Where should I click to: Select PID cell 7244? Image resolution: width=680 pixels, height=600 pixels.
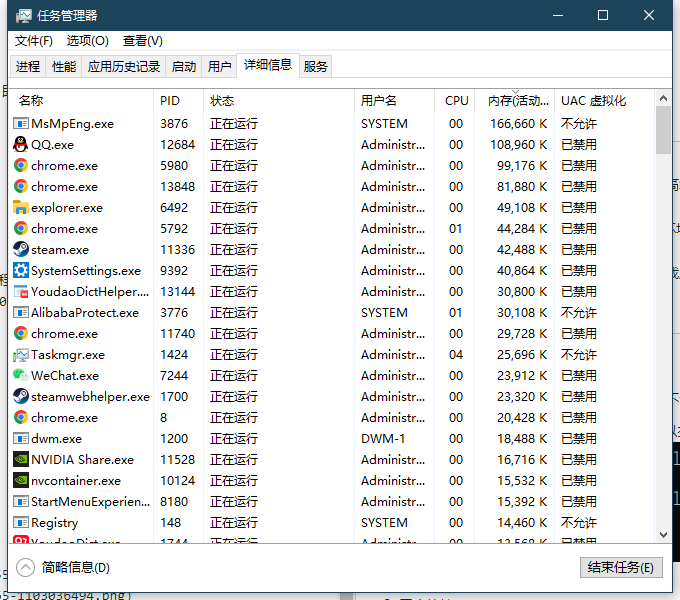174,375
